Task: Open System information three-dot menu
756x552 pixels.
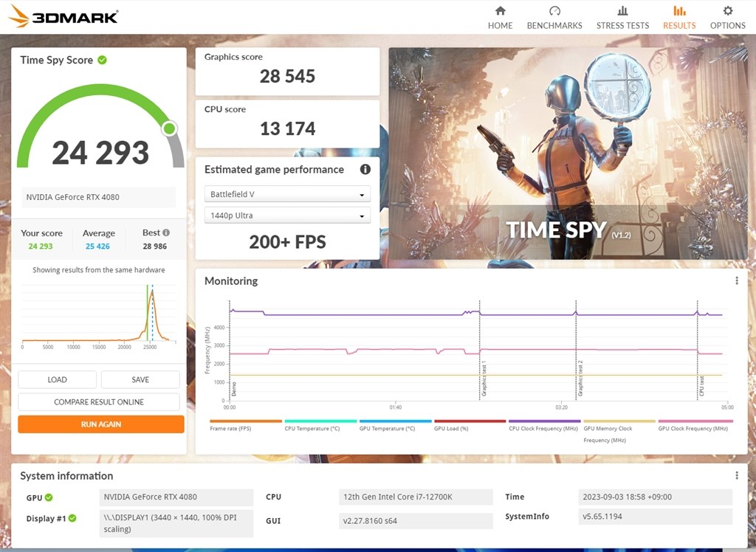Action: pos(737,475)
